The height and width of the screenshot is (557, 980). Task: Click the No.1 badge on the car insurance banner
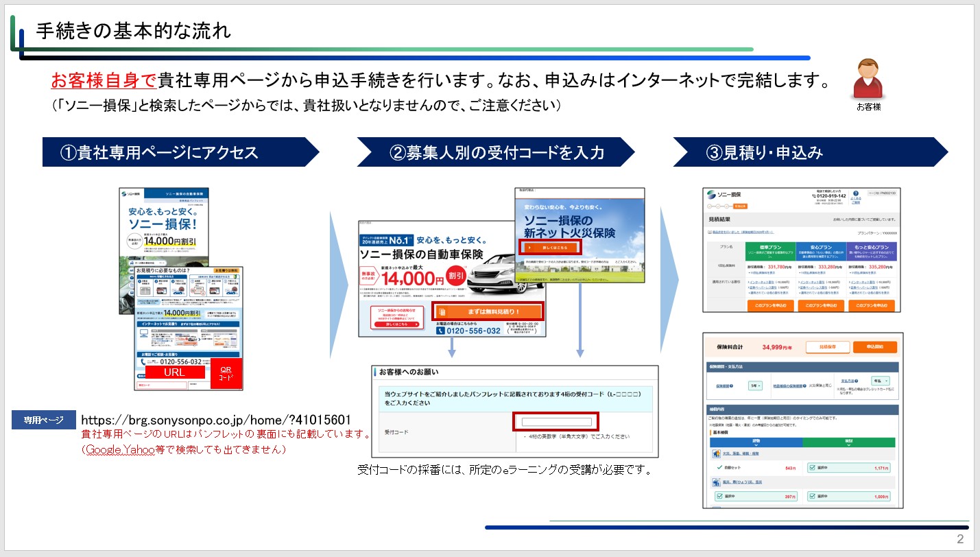tap(386, 240)
